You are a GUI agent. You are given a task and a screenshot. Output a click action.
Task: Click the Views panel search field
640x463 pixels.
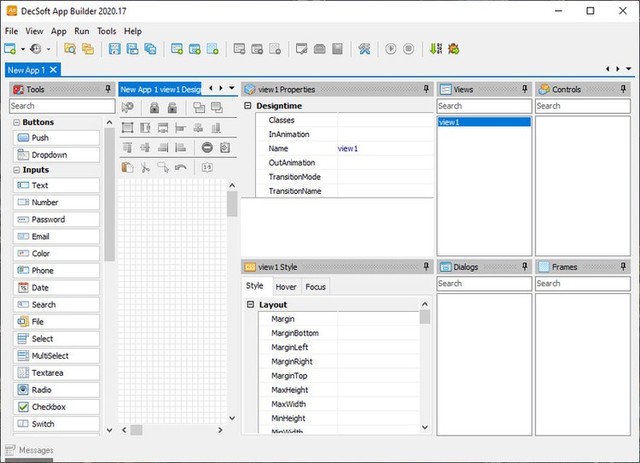click(x=484, y=105)
